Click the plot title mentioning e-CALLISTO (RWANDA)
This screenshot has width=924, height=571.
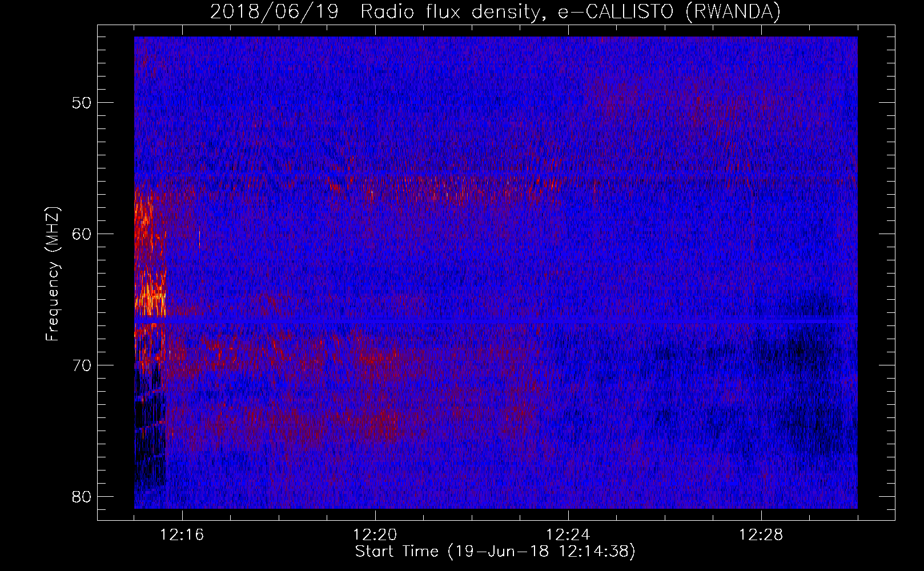pyautogui.click(x=495, y=11)
